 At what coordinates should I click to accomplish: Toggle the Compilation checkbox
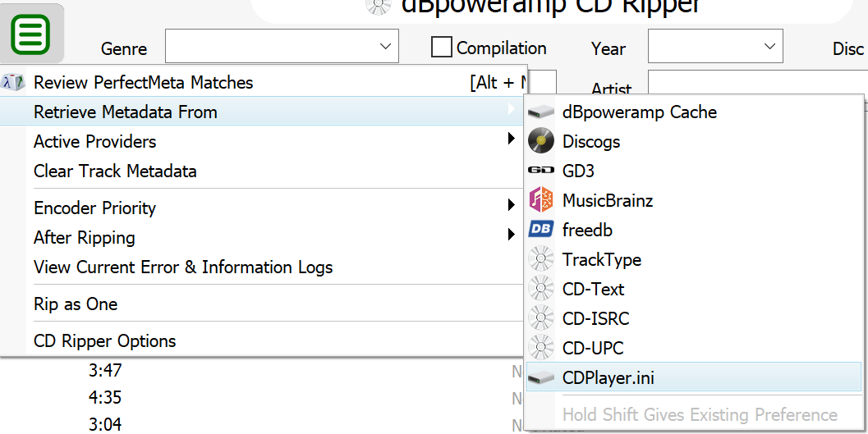tap(442, 48)
